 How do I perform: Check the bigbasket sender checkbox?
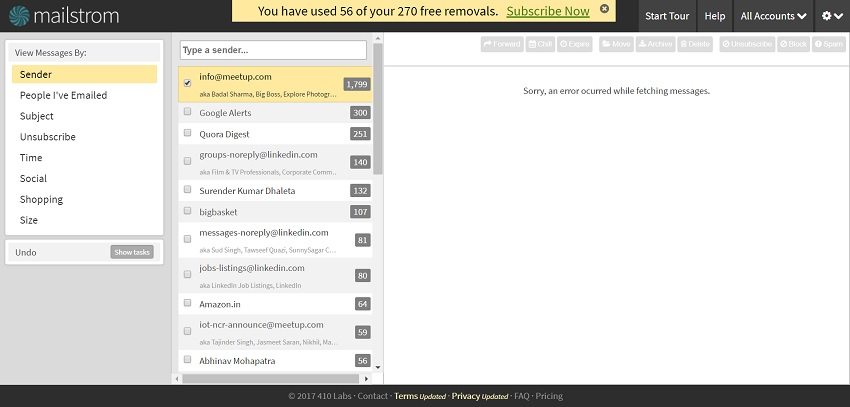coord(188,211)
